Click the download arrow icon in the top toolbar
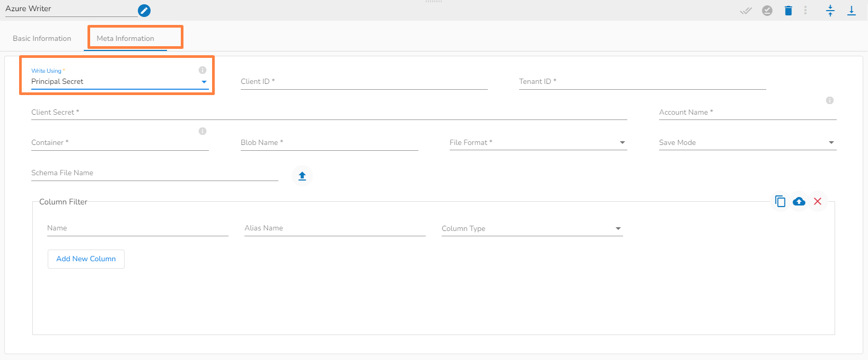868x360 pixels. pos(852,11)
